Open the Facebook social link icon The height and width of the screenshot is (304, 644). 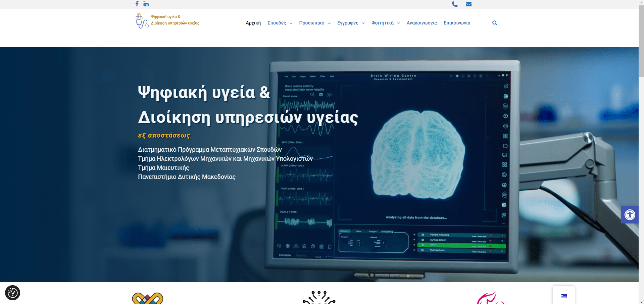[137, 4]
